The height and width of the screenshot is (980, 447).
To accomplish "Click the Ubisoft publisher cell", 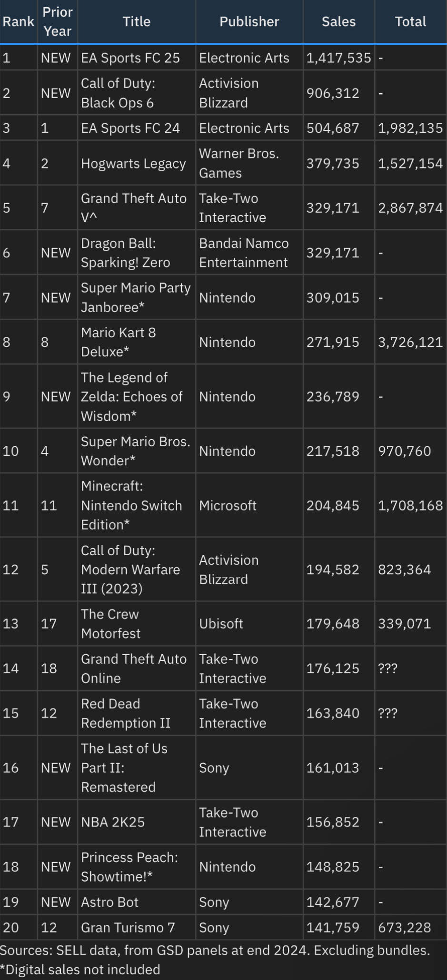I will coord(249,624).
